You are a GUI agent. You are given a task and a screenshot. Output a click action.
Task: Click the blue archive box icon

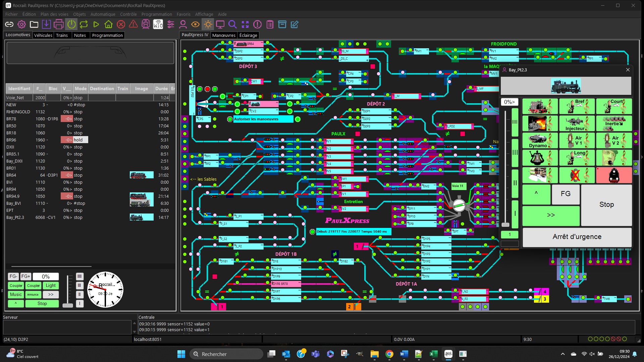282,24
